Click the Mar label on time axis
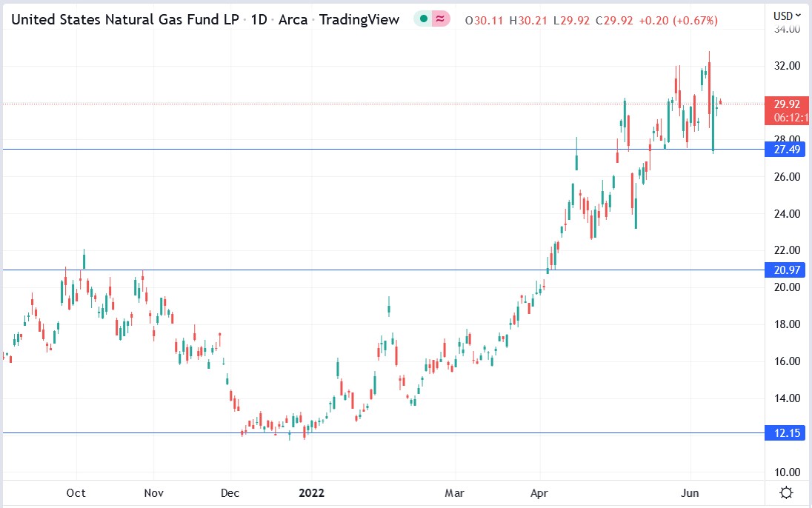 click(x=454, y=493)
